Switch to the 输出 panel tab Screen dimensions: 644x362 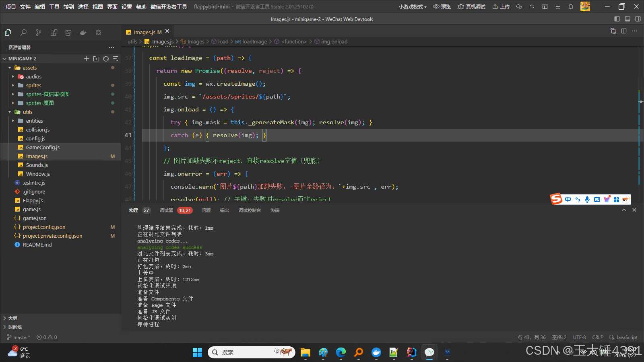click(225, 210)
